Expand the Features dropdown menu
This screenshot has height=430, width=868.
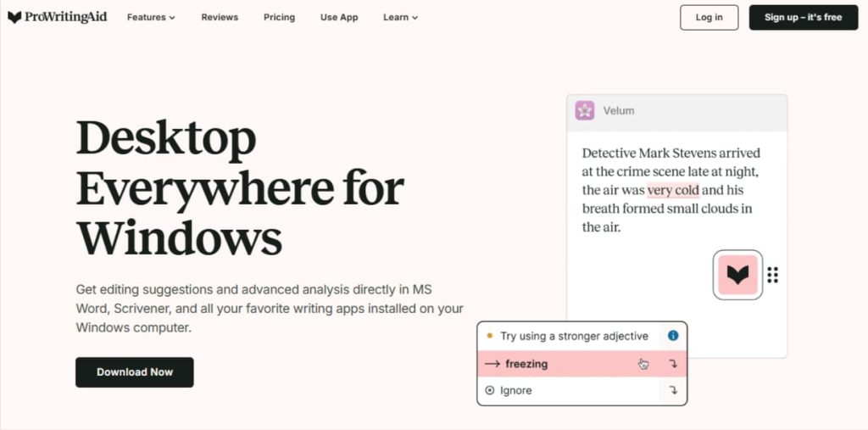151,17
